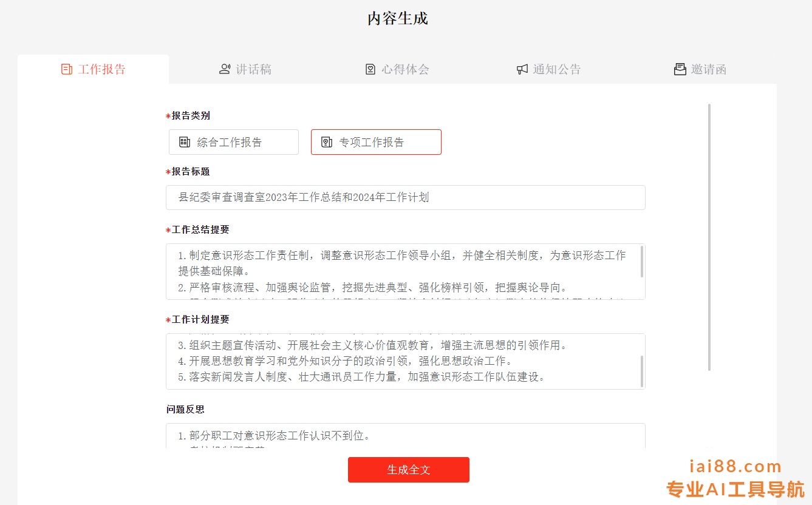Open the 心得体会 tab
812x505 pixels.
[x=397, y=69]
